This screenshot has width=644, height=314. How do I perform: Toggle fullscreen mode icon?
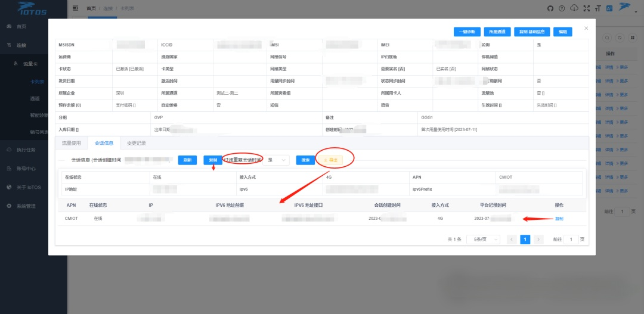pos(587,8)
